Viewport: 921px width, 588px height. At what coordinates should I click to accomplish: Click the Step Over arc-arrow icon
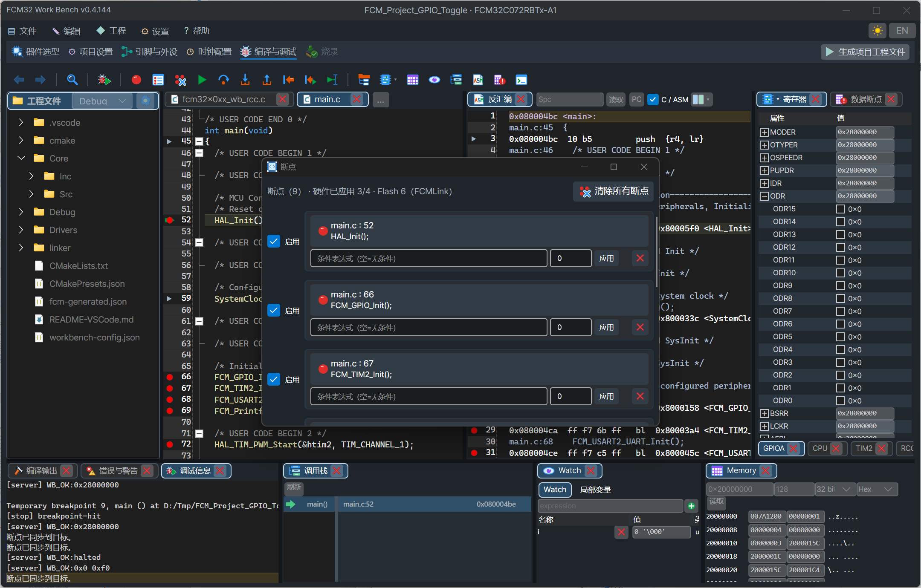223,80
